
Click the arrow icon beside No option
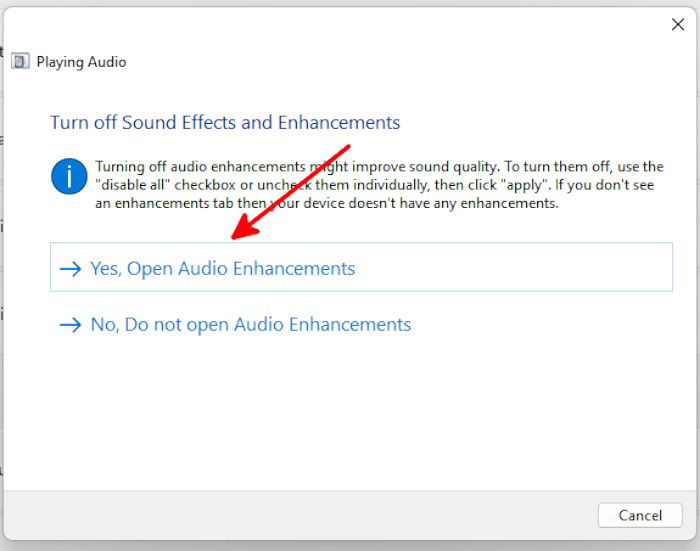pyautogui.click(x=71, y=325)
